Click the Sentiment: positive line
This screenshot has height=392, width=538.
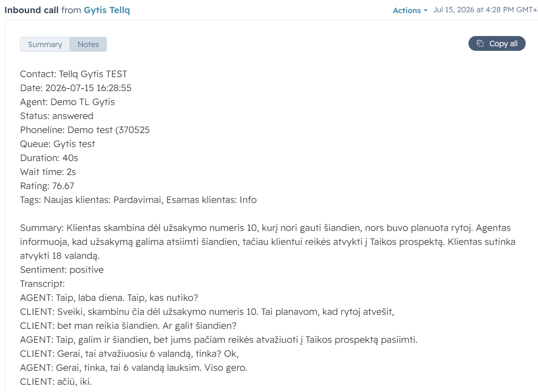click(x=62, y=270)
